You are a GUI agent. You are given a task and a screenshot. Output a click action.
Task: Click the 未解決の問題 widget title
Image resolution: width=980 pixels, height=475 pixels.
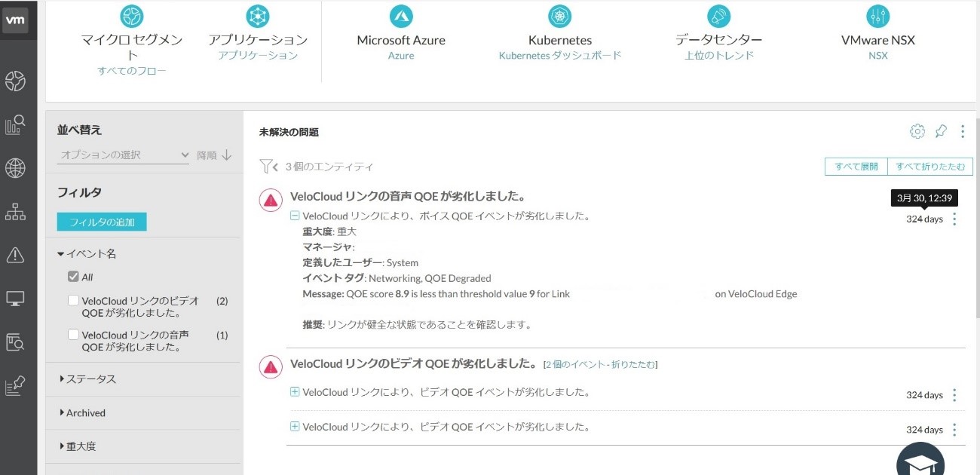click(289, 132)
